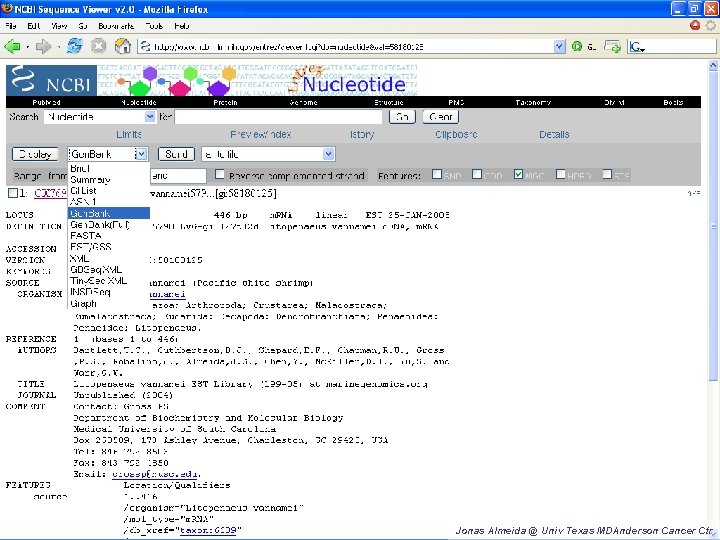Click the page vertical scrollbar thumb
The height and width of the screenshot is (540, 720).
(x=713, y=225)
